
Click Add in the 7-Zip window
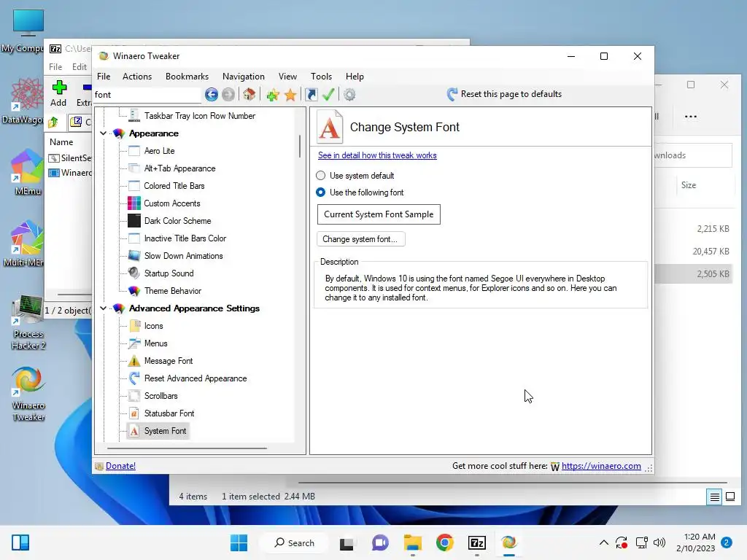[x=58, y=93]
